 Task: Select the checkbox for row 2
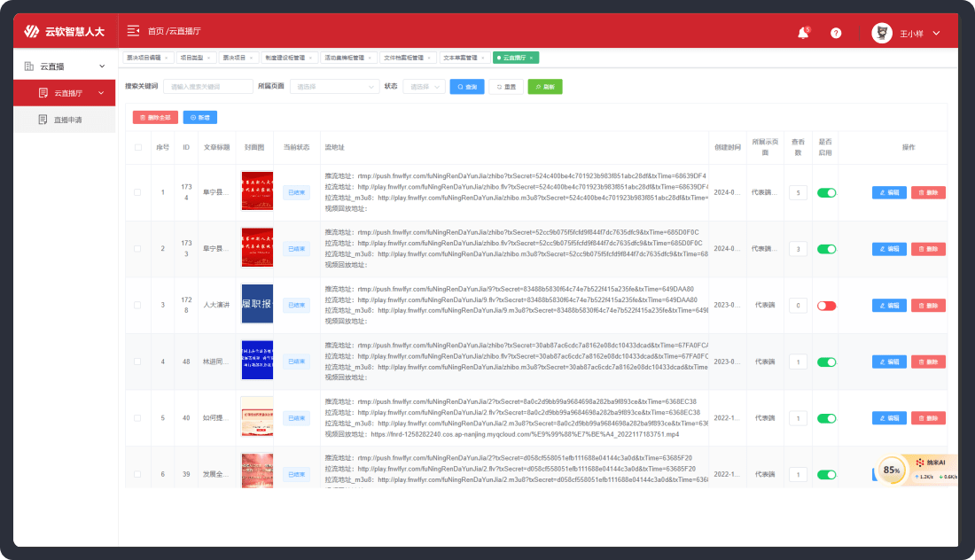pyautogui.click(x=137, y=249)
